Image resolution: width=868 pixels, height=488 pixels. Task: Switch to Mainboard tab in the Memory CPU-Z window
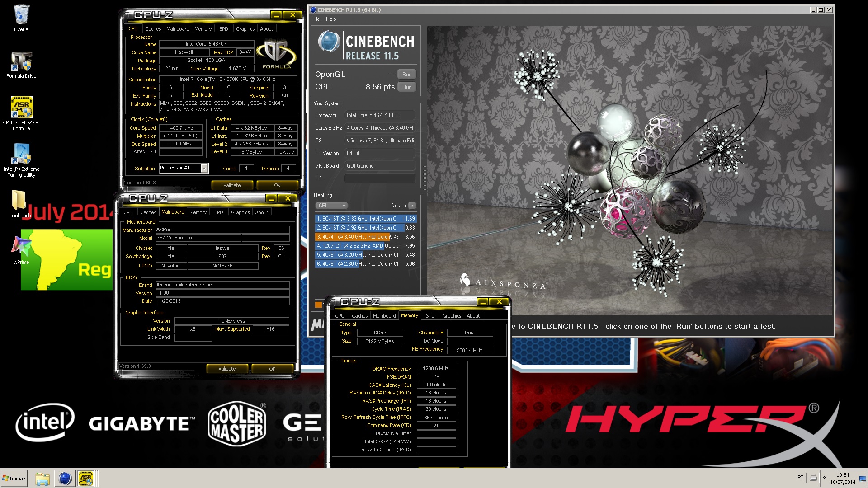click(x=384, y=316)
